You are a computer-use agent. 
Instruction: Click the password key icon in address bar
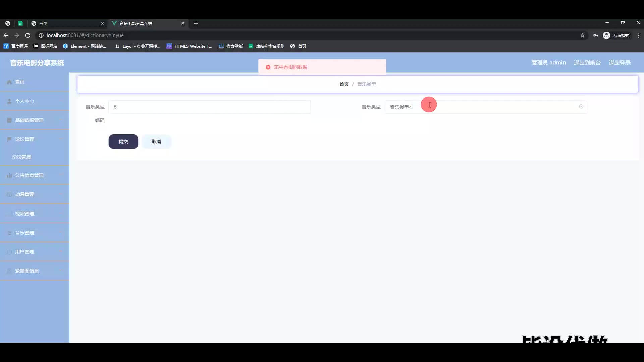click(596, 35)
